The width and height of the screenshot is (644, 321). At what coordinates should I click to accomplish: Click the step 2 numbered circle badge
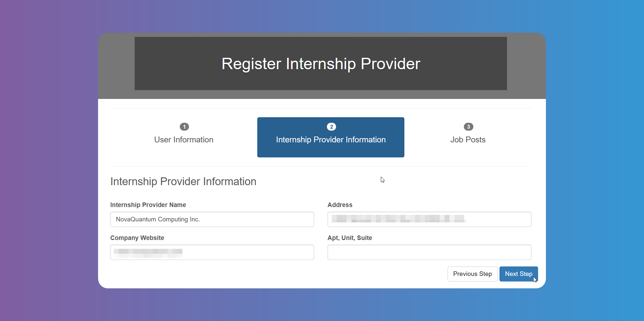pyautogui.click(x=331, y=127)
